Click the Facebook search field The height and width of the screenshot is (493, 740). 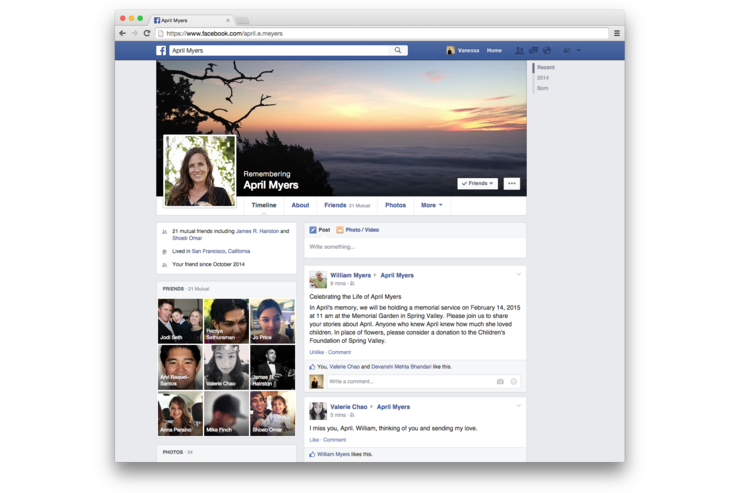(x=281, y=50)
